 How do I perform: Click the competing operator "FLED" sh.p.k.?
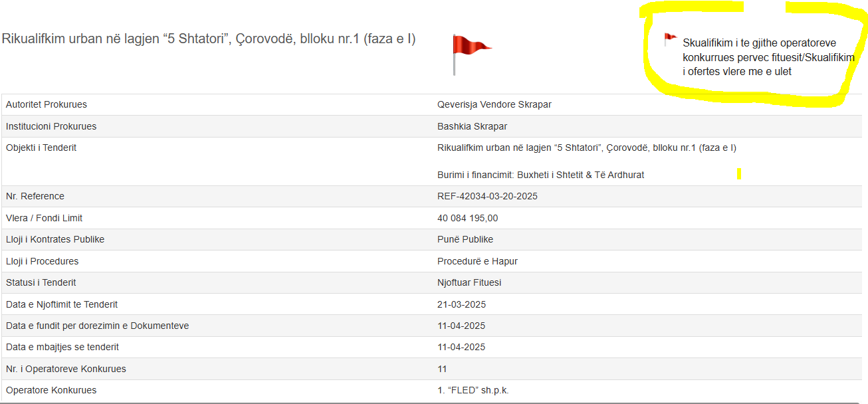(x=473, y=390)
